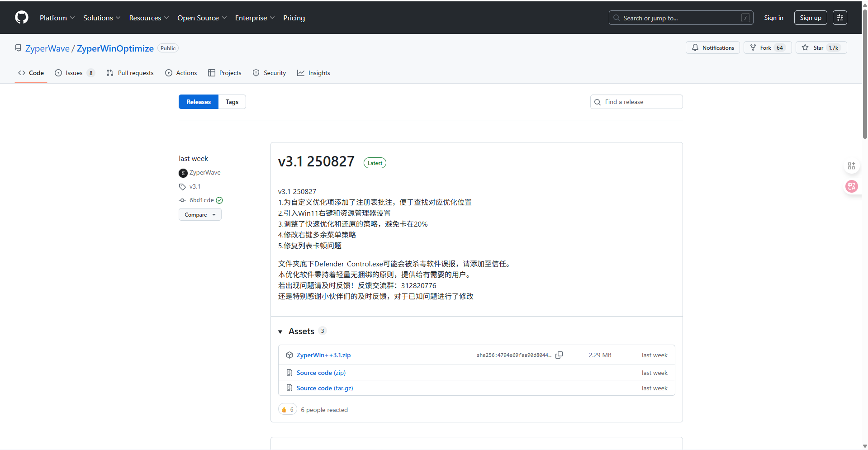Copy the sha256 checksum
This screenshot has height=450, width=868.
[559, 355]
